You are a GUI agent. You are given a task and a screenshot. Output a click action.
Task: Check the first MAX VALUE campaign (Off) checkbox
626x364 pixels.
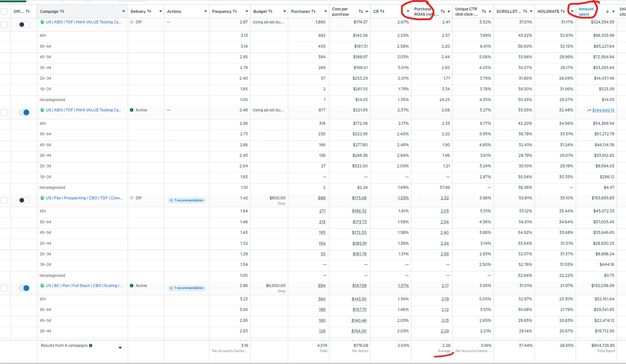(4, 25)
